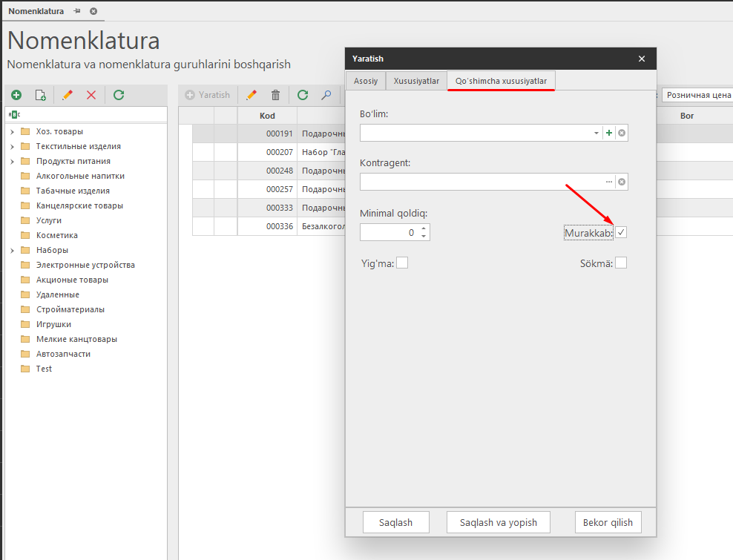Click the trash can delete icon
The image size is (733, 560).
pyautogui.click(x=275, y=95)
